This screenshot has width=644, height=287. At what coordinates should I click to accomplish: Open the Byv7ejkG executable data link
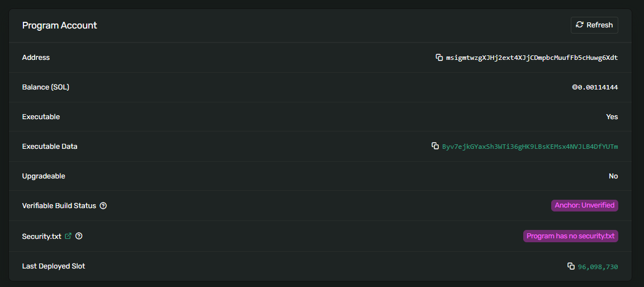click(x=530, y=147)
